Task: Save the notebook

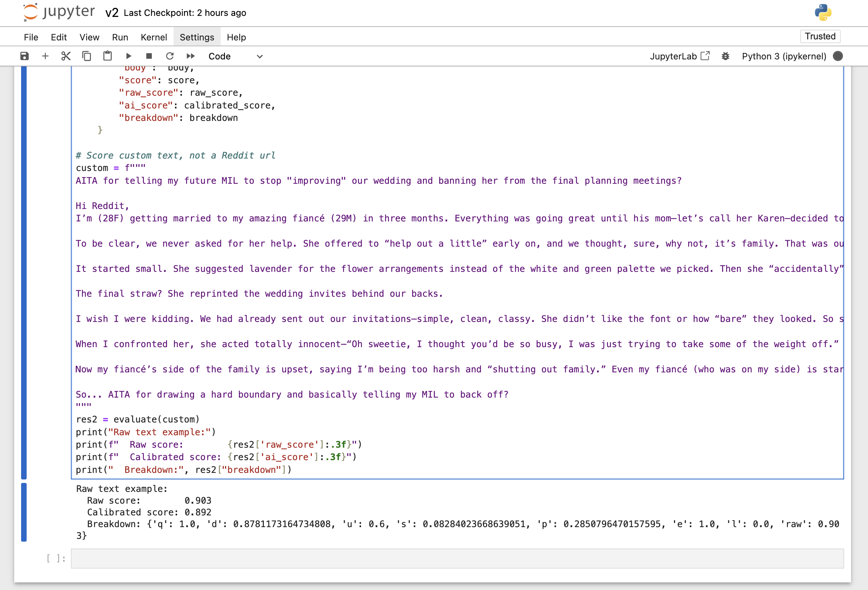Action: 24,56
